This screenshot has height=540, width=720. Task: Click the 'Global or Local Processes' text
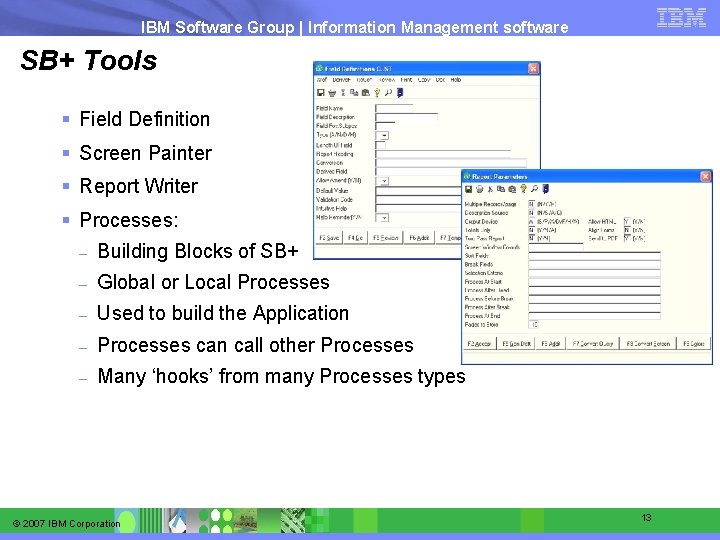214,282
